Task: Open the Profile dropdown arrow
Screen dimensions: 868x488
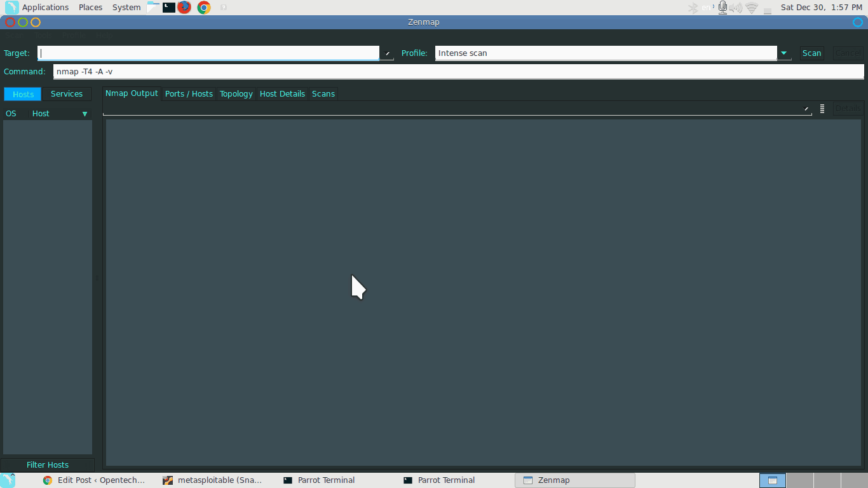Action: coord(784,53)
